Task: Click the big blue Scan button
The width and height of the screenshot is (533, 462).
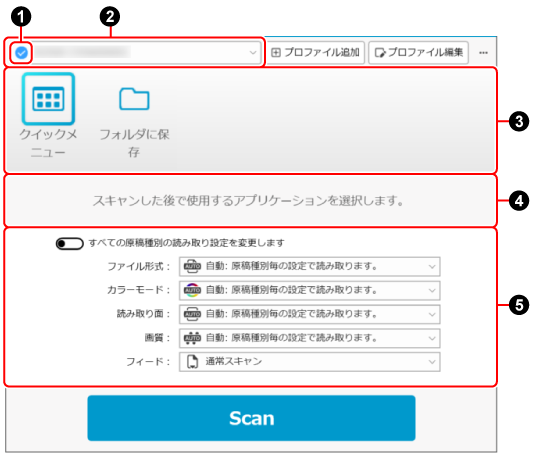Action: click(251, 418)
